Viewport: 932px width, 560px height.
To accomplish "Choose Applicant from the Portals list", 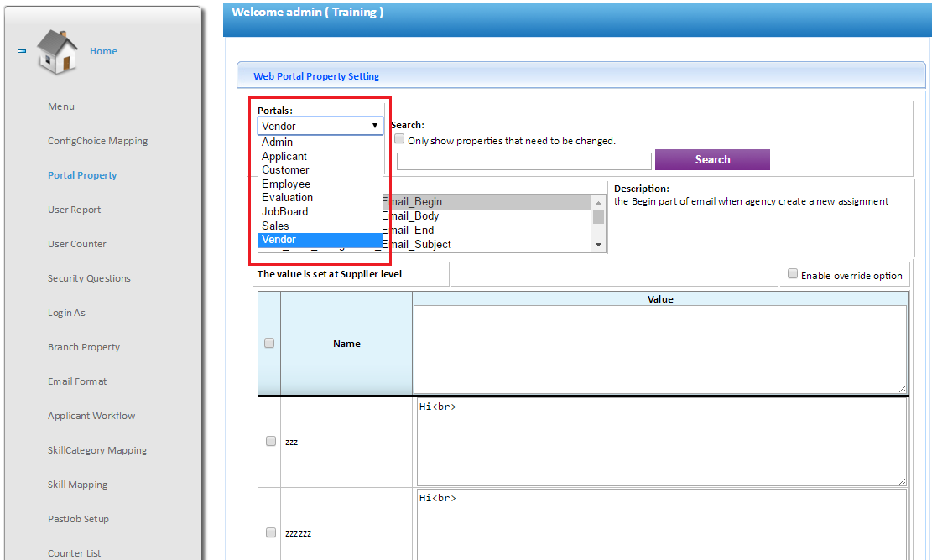I will (x=320, y=156).
